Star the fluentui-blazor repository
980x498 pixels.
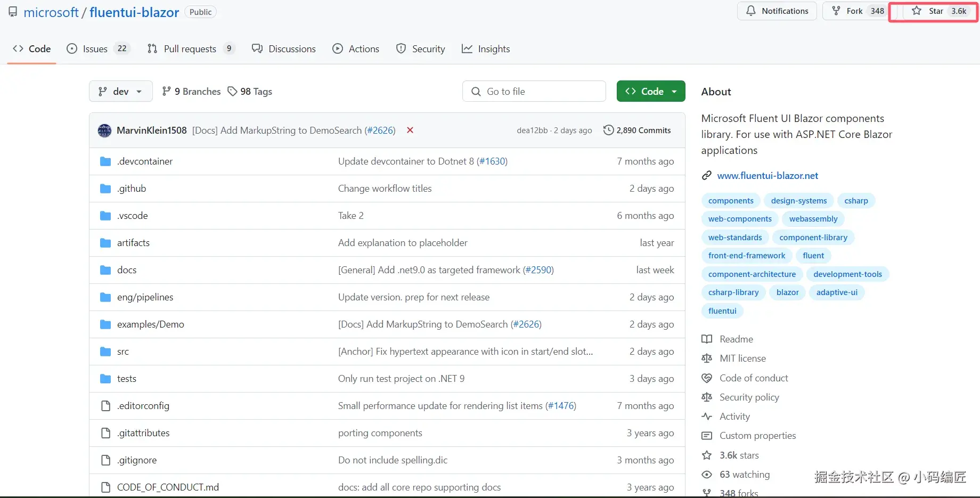pos(929,11)
